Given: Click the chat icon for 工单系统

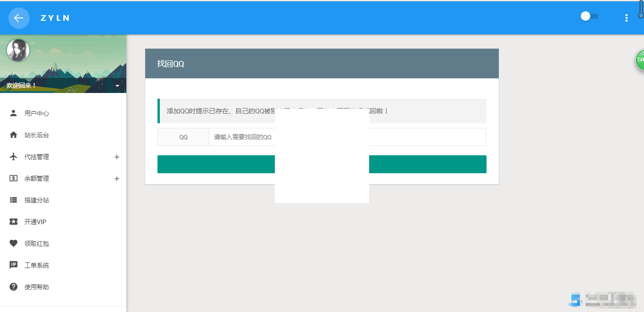Looking at the screenshot, I should point(14,265).
